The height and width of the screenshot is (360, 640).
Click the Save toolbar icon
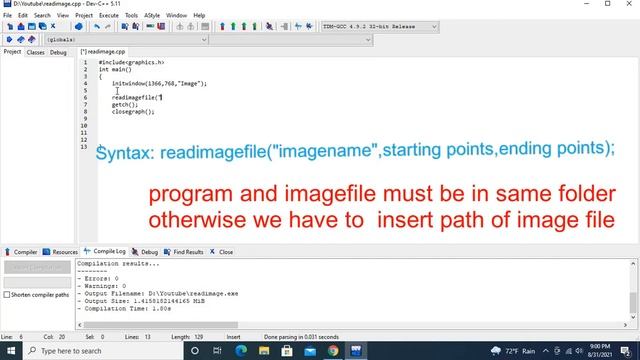tap(31, 27)
